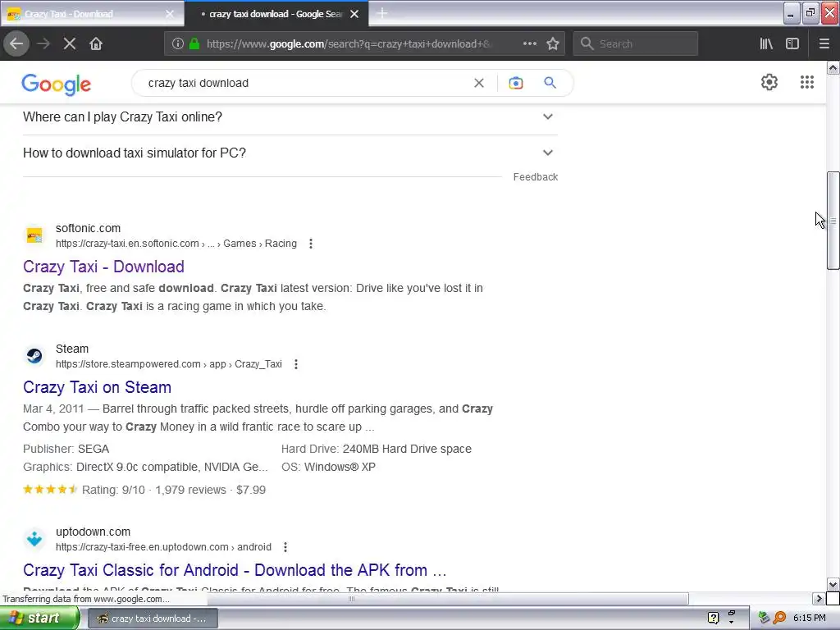Screen dimensions: 840x630
Task: Open more options for softonic.com result
Action: tap(311, 244)
